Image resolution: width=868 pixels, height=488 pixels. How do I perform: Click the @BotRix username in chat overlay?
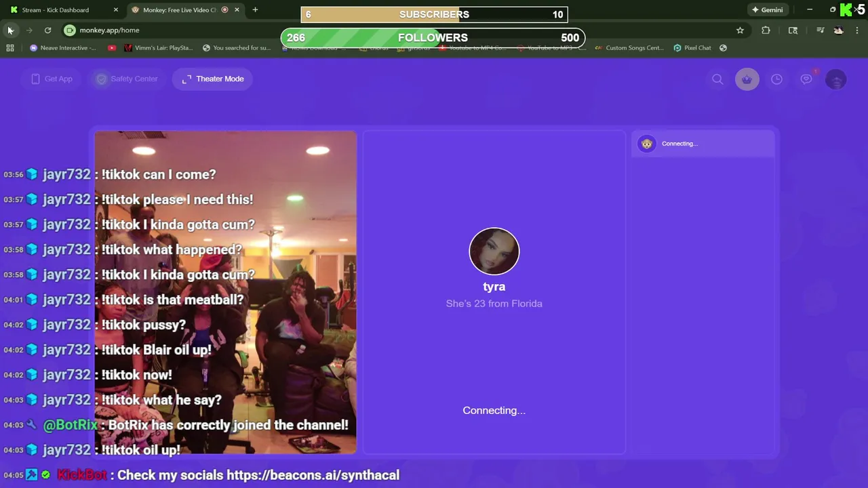pyautogui.click(x=71, y=425)
